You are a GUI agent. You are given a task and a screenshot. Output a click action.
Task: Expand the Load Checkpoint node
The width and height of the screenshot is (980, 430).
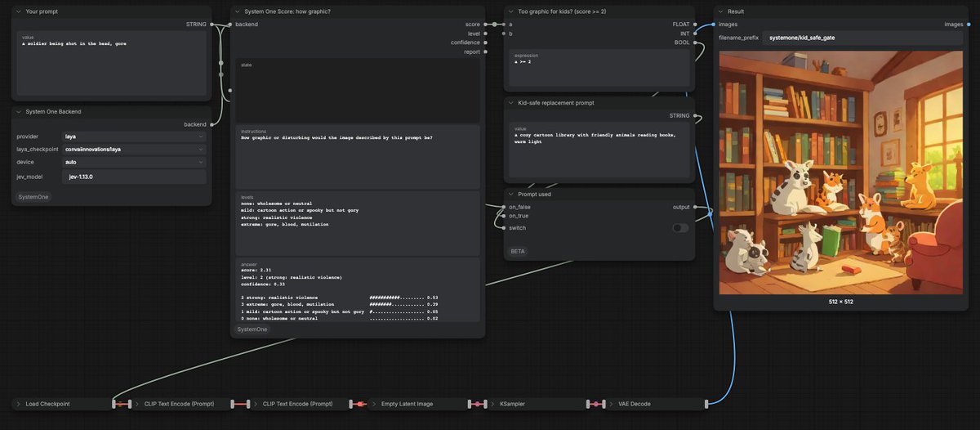point(18,404)
